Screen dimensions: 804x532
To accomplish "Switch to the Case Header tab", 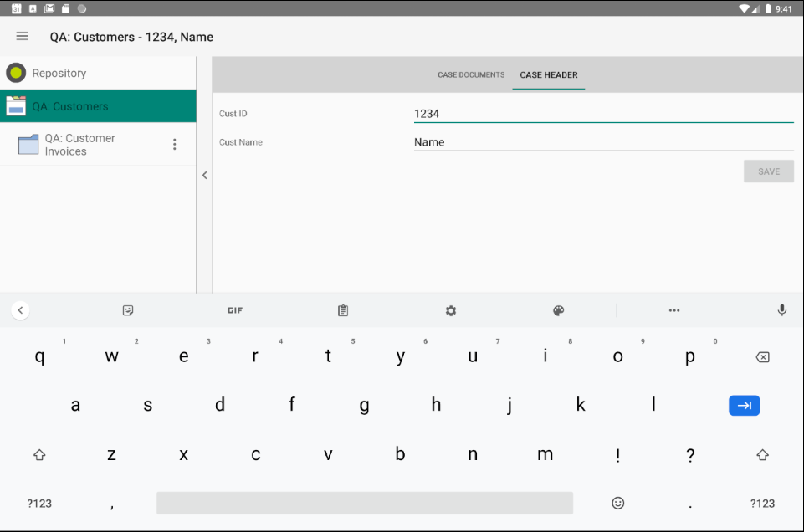I will [x=548, y=74].
